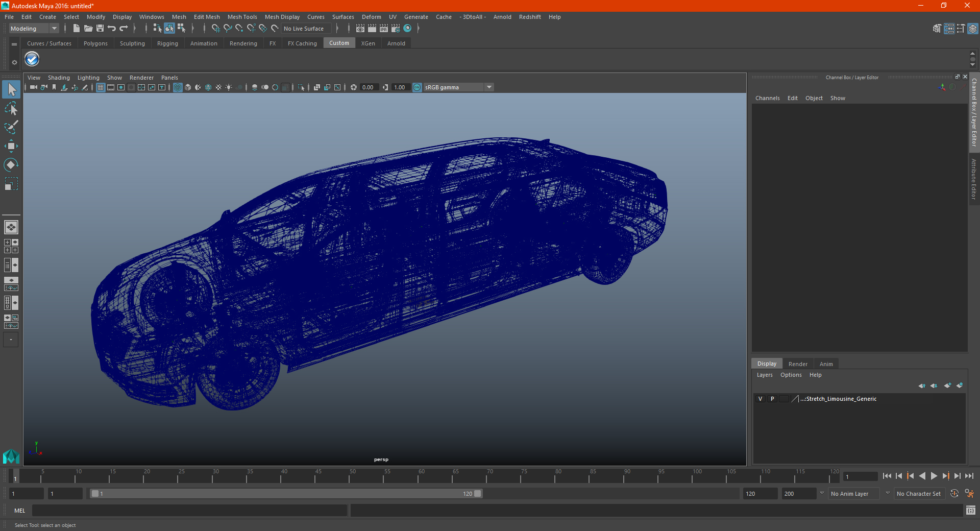The image size is (980, 531).
Task: Click the MEL command line input field
Action: point(189,510)
